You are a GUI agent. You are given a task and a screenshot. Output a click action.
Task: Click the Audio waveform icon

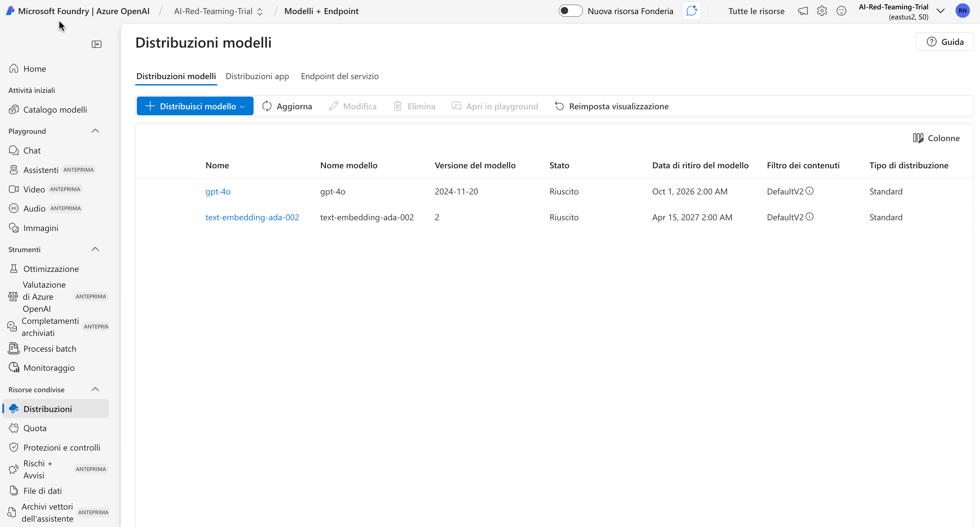[14, 209]
